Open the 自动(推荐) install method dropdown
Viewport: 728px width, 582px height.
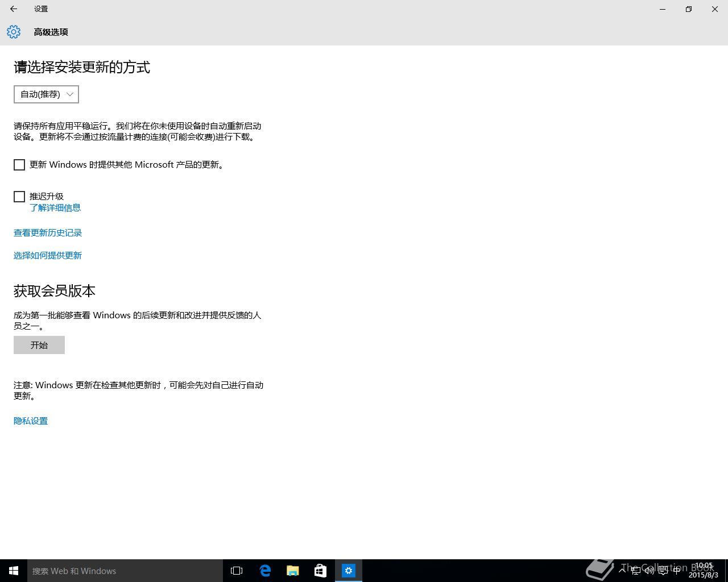point(46,94)
